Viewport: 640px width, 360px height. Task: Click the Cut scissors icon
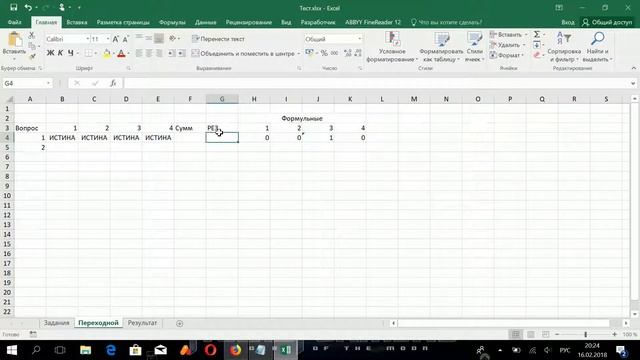coord(32,36)
